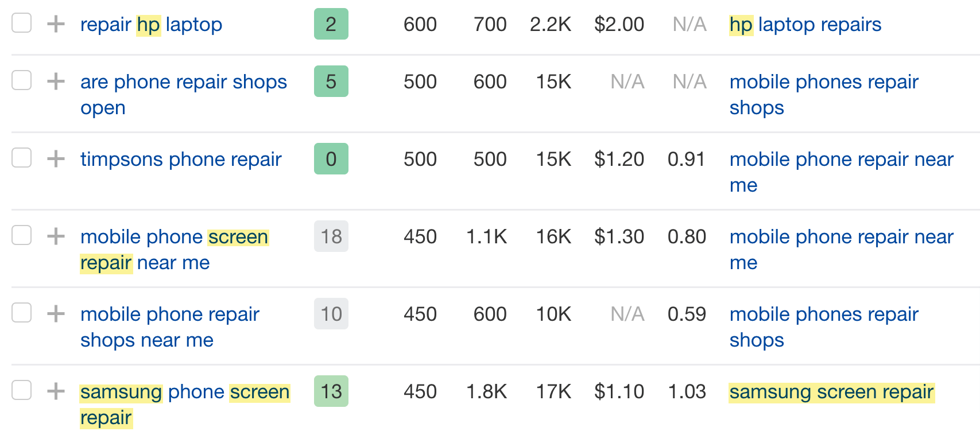Click the plus icon for 'samsung phone screen repair'
Viewport: 980px width, 439px height.
pos(56,391)
